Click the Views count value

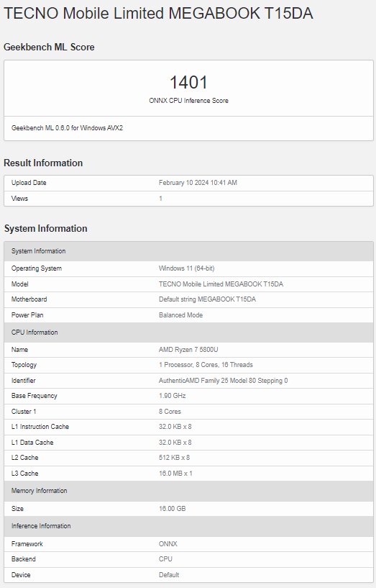160,199
